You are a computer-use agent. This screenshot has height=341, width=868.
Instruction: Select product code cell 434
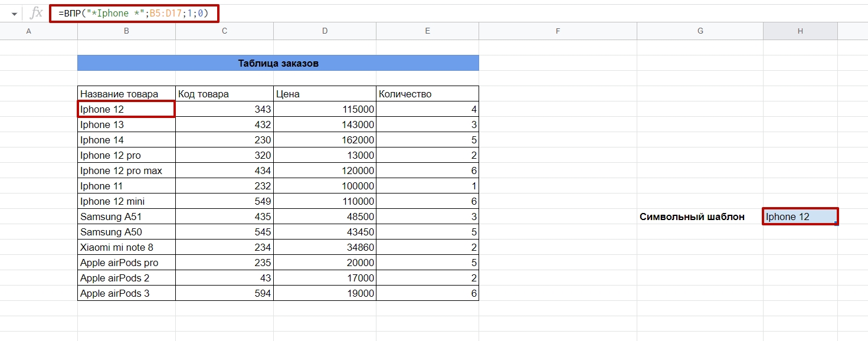(x=224, y=170)
